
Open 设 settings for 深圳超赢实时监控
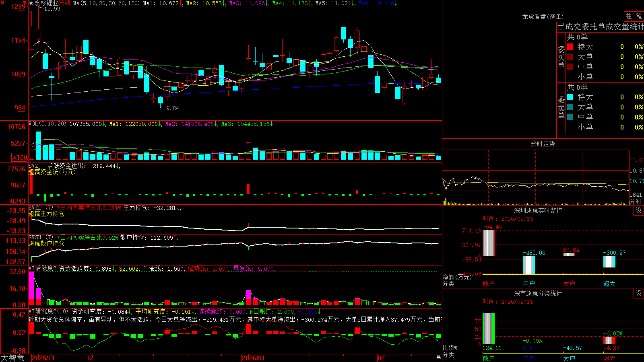[x=639, y=210]
